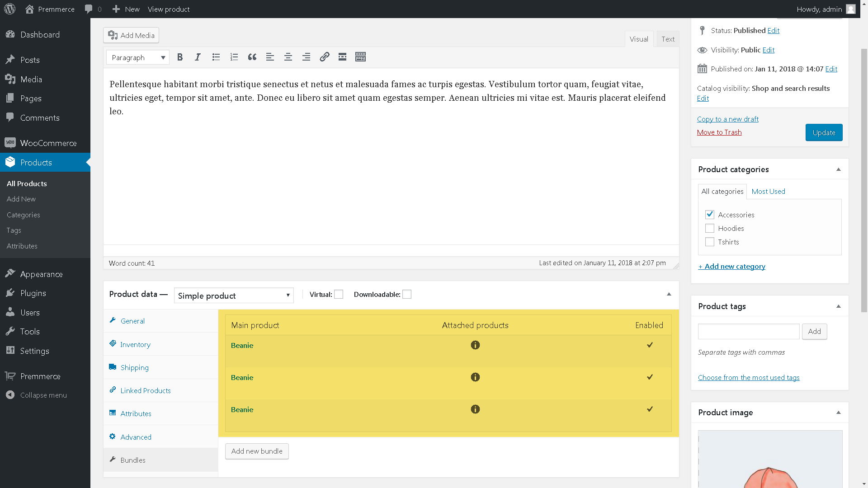This screenshot has height=488, width=868.
Task: Insert a numbered list
Action: tap(234, 57)
